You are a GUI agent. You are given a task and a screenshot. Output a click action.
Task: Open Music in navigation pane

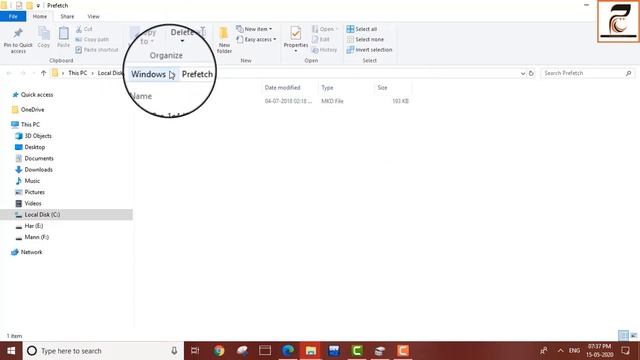tap(32, 181)
